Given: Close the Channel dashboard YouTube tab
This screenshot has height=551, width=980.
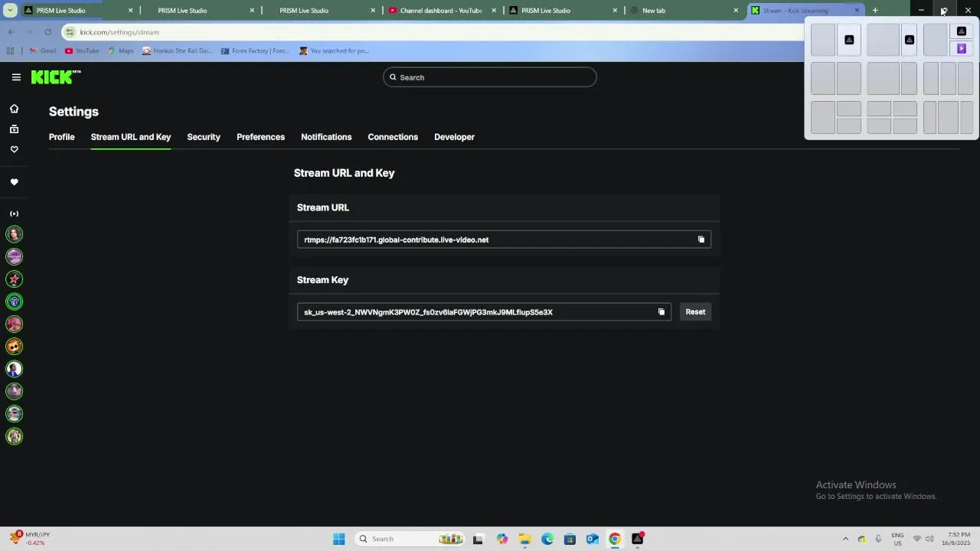Looking at the screenshot, I should tap(494, 11).
